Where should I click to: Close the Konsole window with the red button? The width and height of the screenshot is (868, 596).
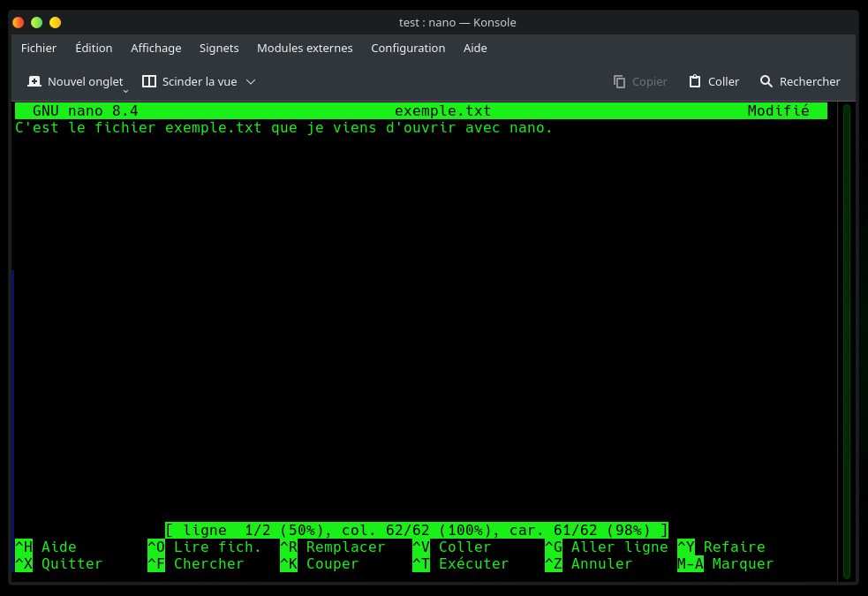click(x=18, y=22)
